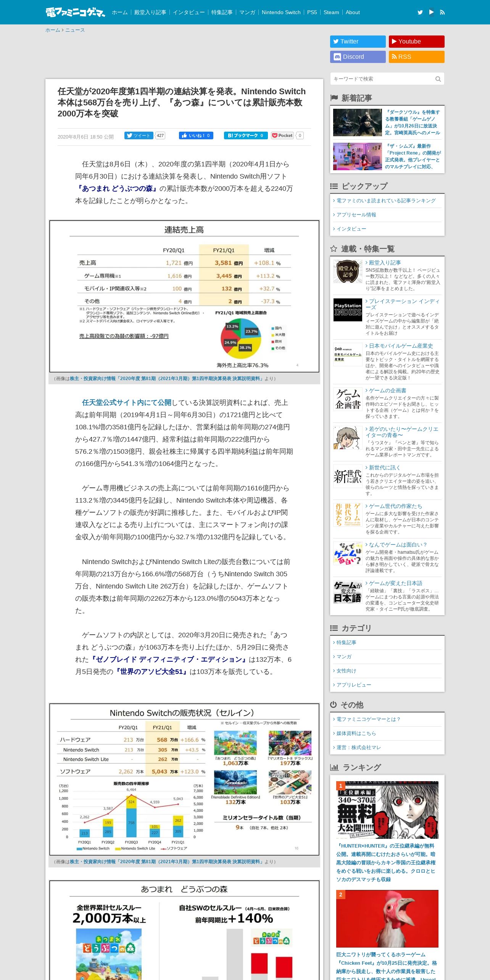Open the Youtube sidebar button
Image resolution: width=490 pixels, height=980 pixels.
pyautogui.click(x=416, y=42)
